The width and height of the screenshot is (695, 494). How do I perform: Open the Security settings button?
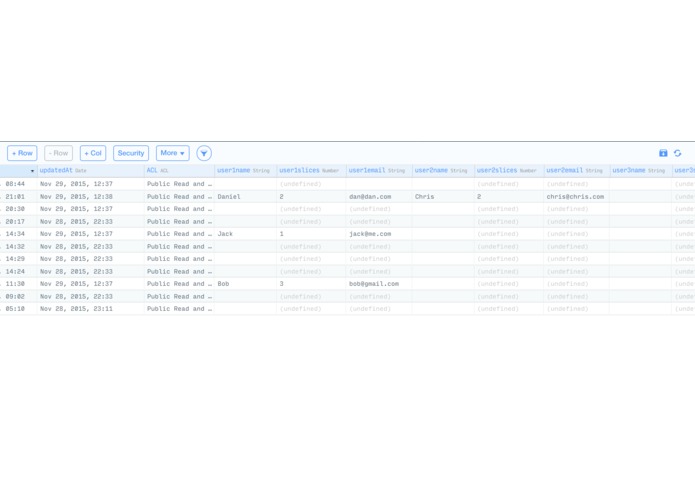[131, 153]
